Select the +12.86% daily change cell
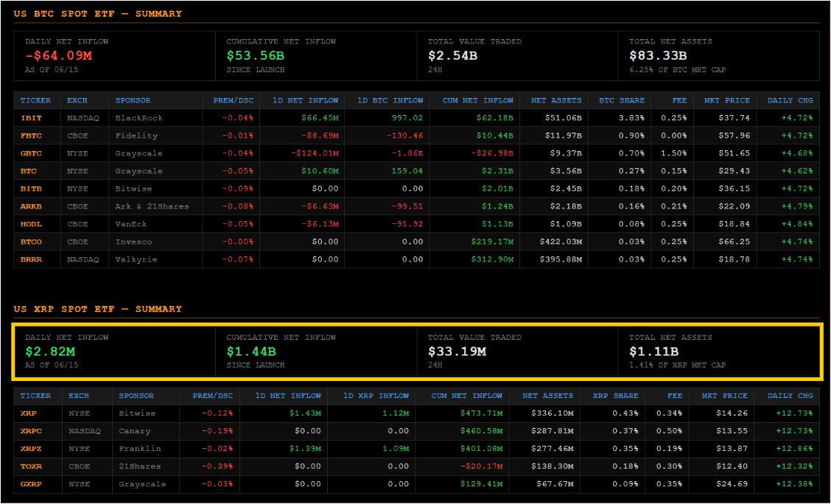This screenshot has width=831, height=504. coord(794,448)
